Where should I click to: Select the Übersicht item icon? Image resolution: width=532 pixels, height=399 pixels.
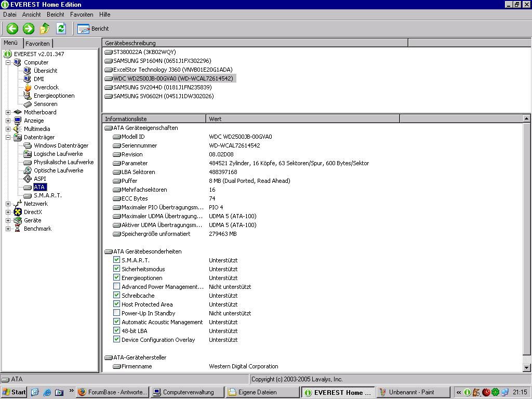pyautogui.click(x=28, y=71)
